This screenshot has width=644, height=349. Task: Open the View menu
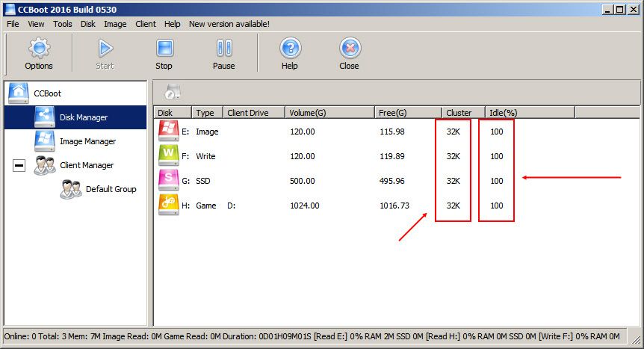(x=36, y=24)
